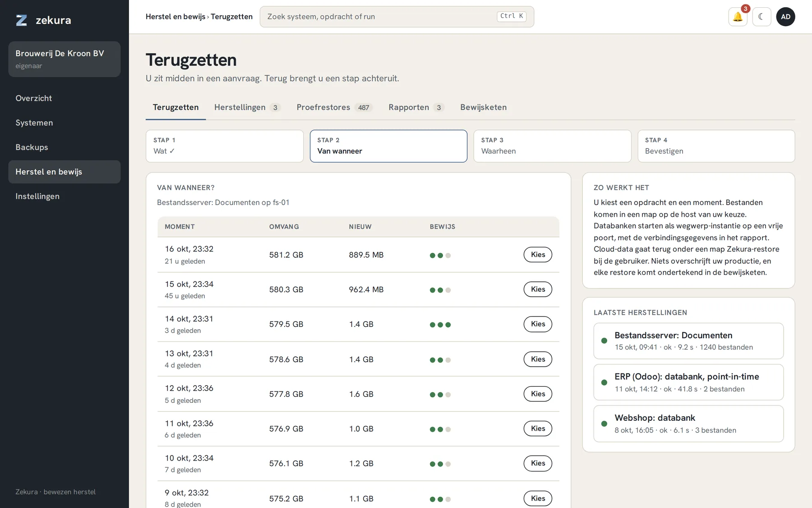The image size is (812, 508).
Task: Open Instellingen in the sidebar
Action: [x=65, y=196]
